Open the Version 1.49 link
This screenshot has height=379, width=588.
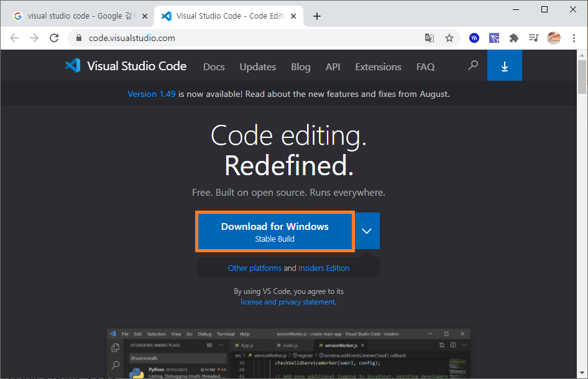[x=152, y=94]
